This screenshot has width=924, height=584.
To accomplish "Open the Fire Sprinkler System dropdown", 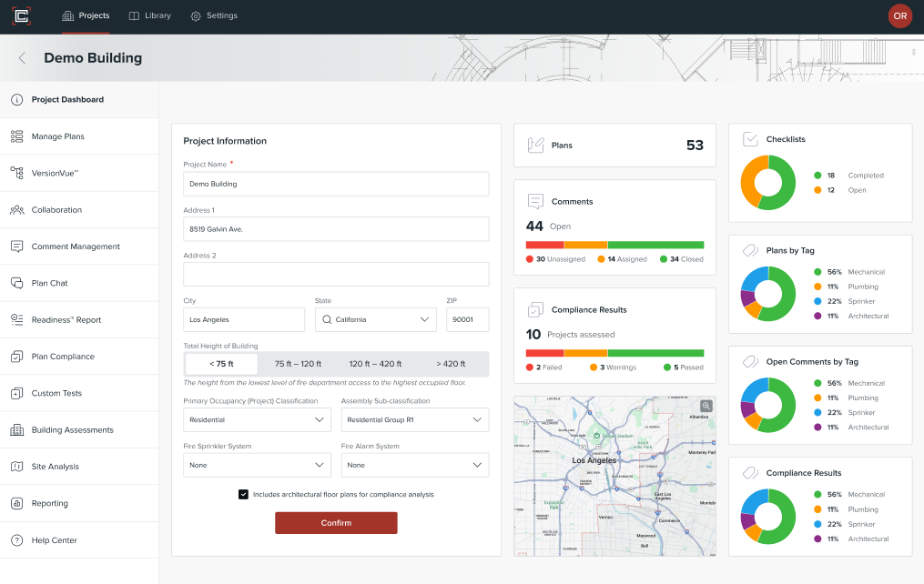I will click(x=257, y=465).
